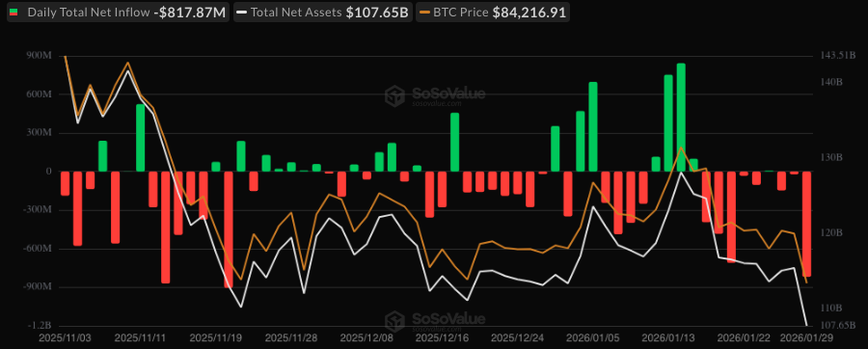Click the 2025/11/11 date label

pyautogui.click(x=141, y=337)
